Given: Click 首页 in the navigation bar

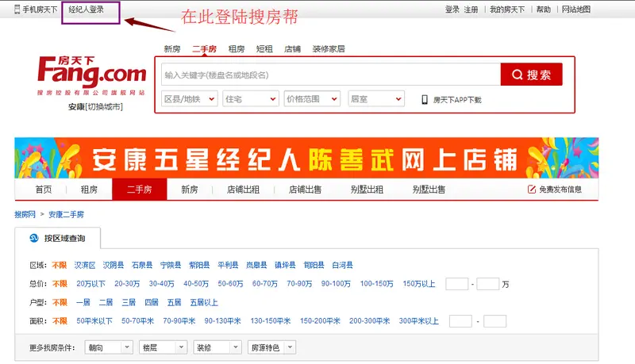Looking at the screenshot, I should point(44,190).
